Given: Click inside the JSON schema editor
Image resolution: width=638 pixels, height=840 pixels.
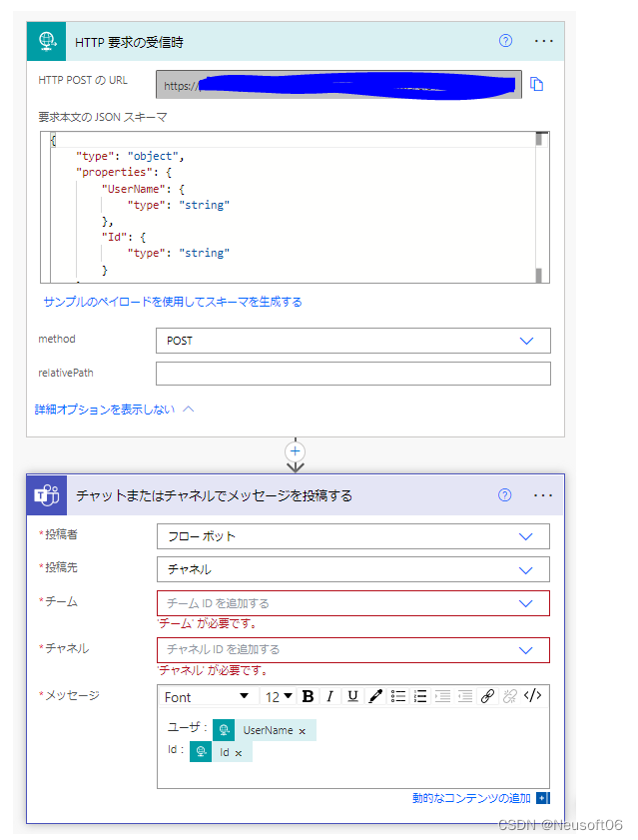Looking at the screenshot, I should click(295, 208).
